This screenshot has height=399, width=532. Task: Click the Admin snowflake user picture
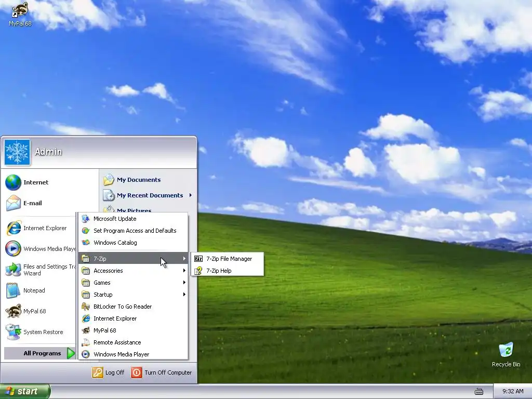(17, 152)
